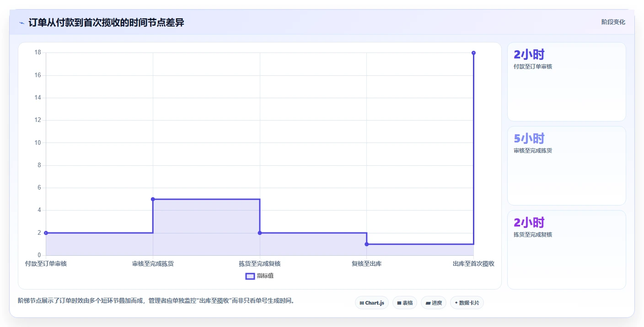The height and width of the screenshot is (327, 644).
Task: Click the 5小时 value in the stat card
Action: click(529, 138)
